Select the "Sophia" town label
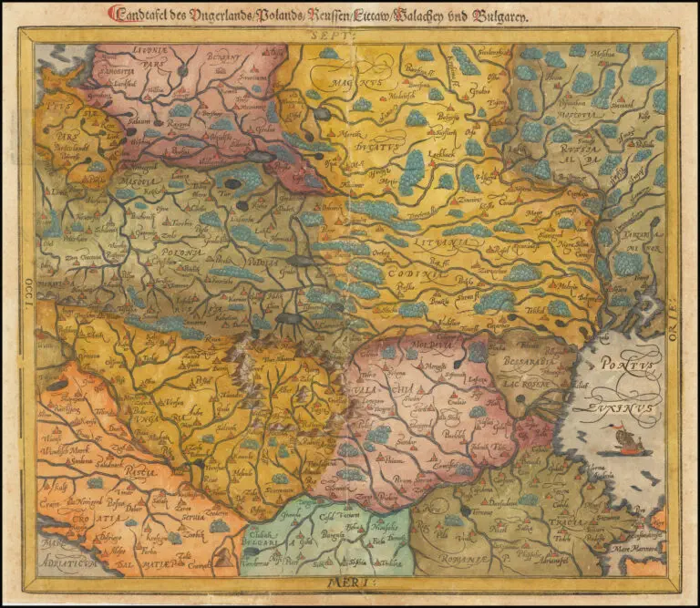The height and width of the screenshot is (608, 700). click(x=356, y=562)
